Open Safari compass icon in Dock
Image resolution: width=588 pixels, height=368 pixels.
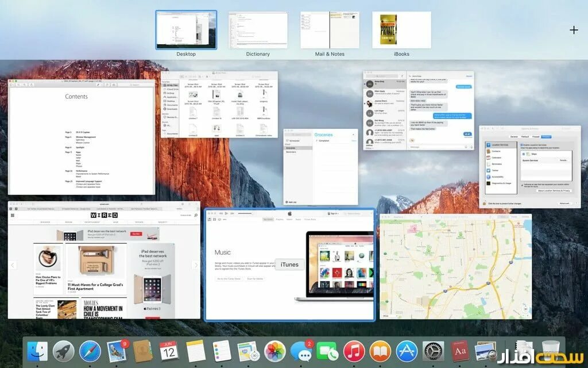click(x=90, y=351)
